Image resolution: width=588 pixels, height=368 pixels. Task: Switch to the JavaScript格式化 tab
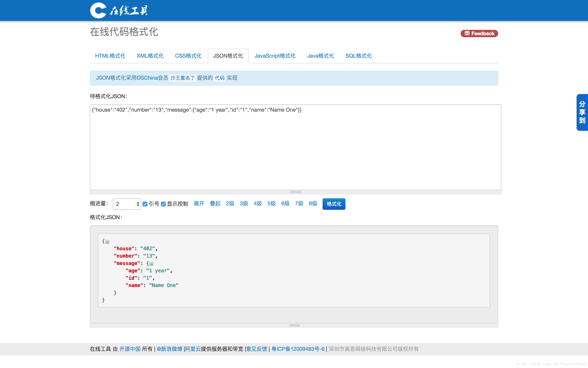275,56
